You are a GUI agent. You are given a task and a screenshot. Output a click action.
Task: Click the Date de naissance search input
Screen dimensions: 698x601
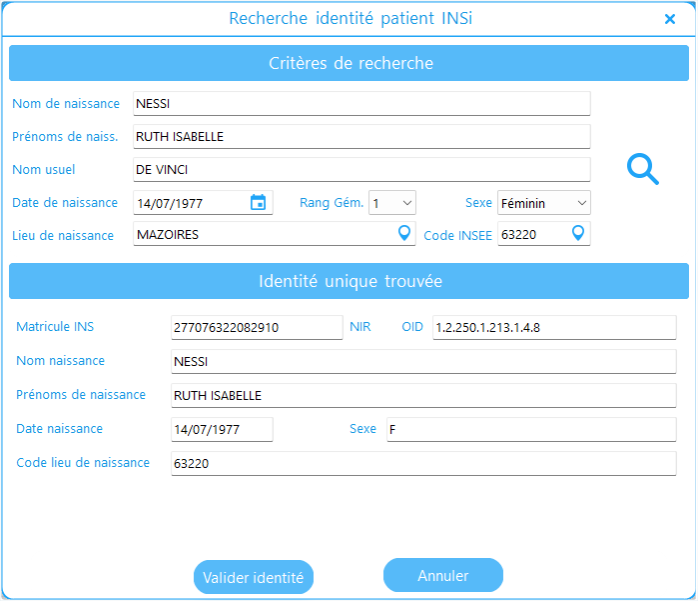[x=190, y=203]
